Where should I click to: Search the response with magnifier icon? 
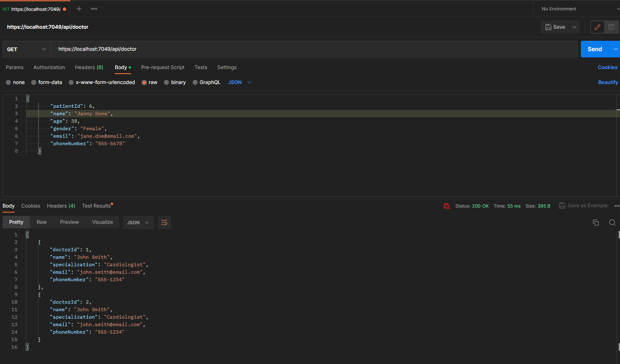612,223
